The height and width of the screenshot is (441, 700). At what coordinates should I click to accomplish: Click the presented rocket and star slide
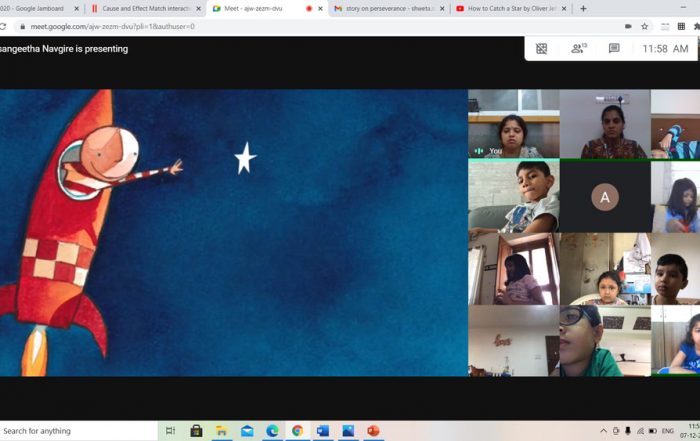tap(233, 233)
